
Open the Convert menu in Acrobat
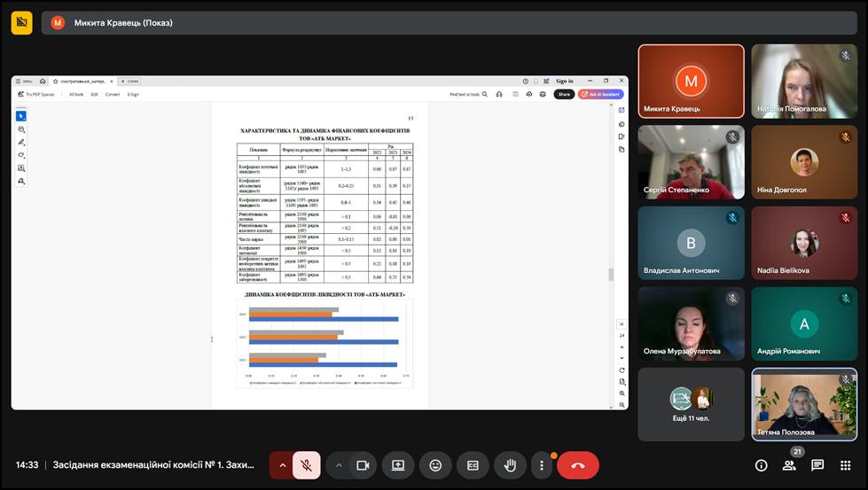[x=113, y=94]
